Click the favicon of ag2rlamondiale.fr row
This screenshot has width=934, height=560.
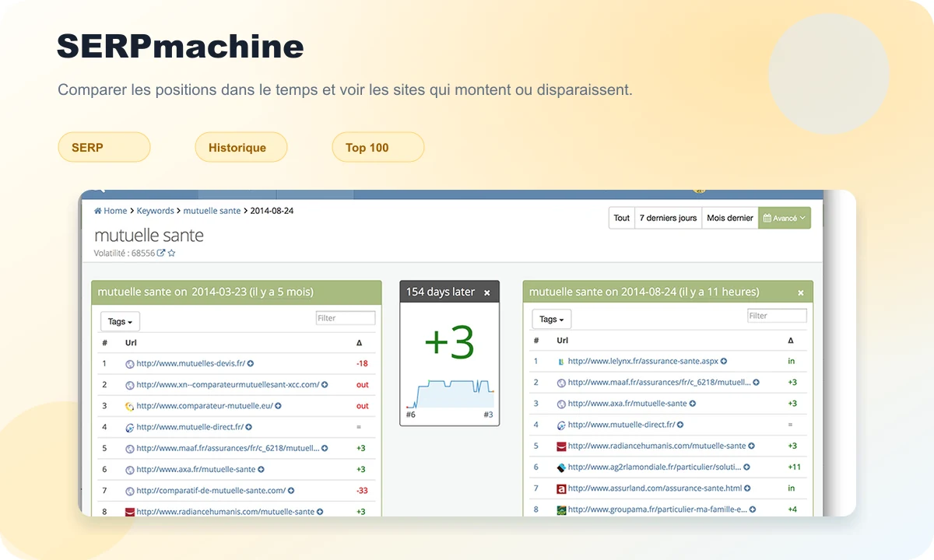(x=561, y=467)
